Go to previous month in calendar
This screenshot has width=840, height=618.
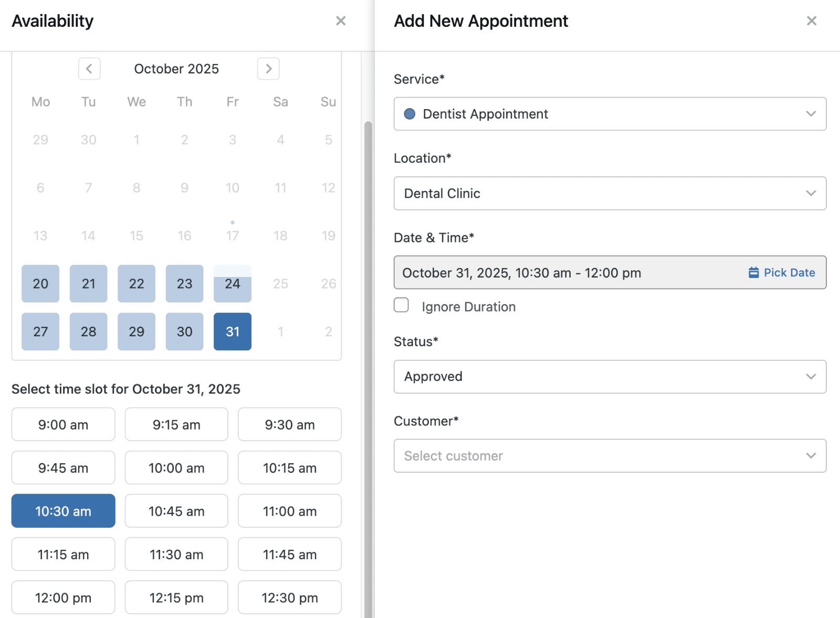tap(89, 69)
